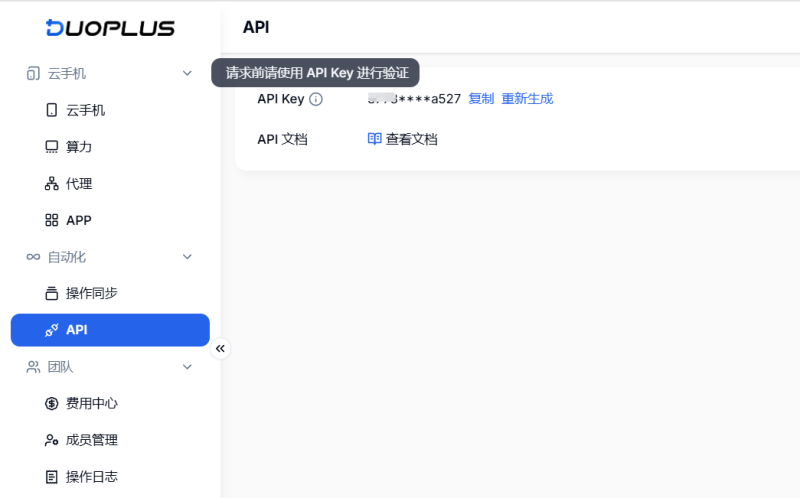Open the 查看文档 documentation link
The height and width of the screenshot is (498, 800).
[411, 139]
